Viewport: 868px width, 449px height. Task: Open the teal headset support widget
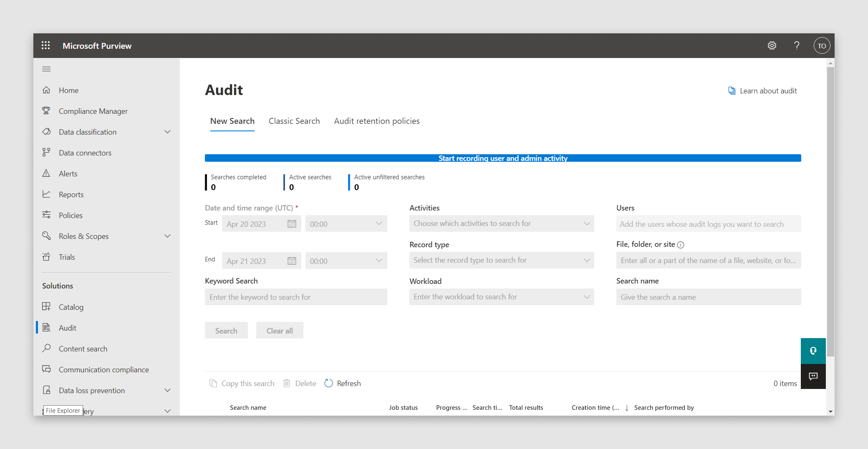coord(813,351)
